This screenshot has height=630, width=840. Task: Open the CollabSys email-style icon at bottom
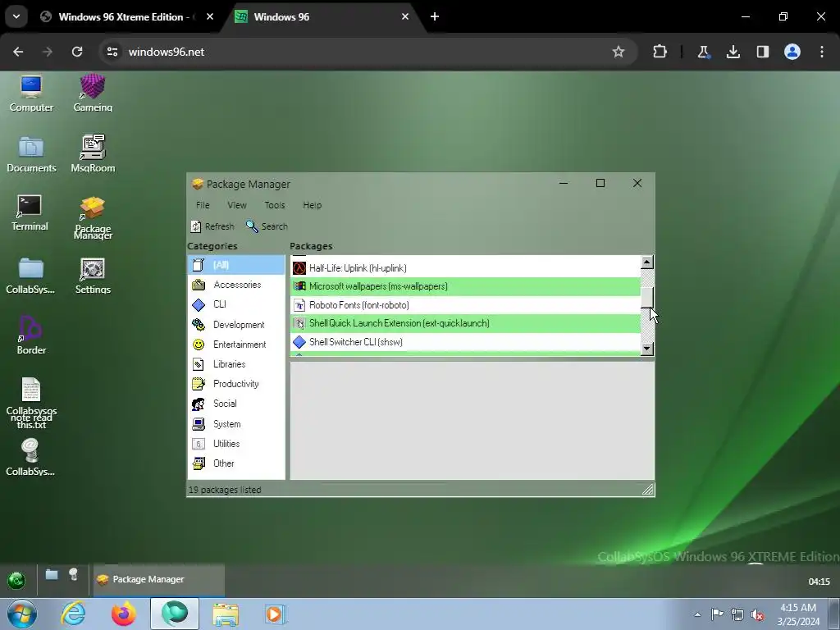coord(30,458)
